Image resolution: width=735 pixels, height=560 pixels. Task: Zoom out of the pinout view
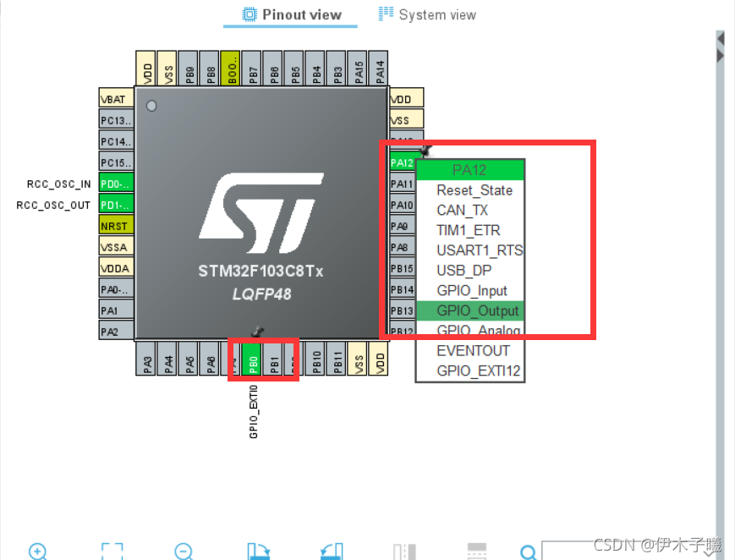(x=184, y=552)
